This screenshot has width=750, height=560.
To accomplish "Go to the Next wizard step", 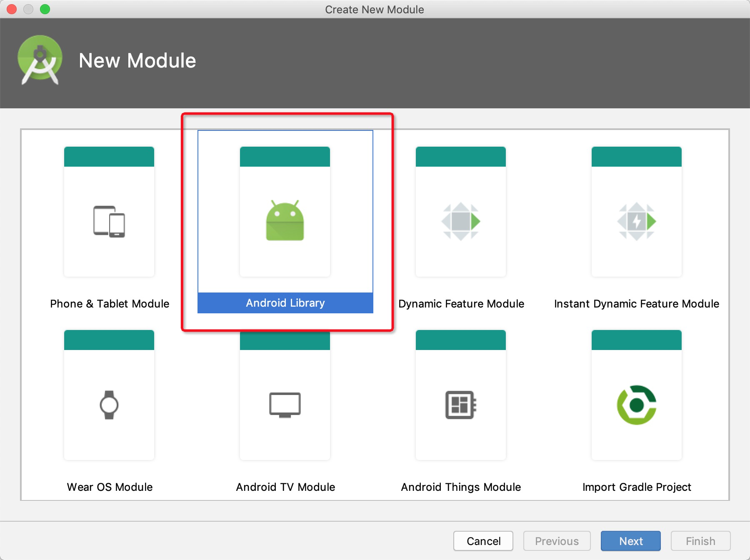I will coord(631,541).
